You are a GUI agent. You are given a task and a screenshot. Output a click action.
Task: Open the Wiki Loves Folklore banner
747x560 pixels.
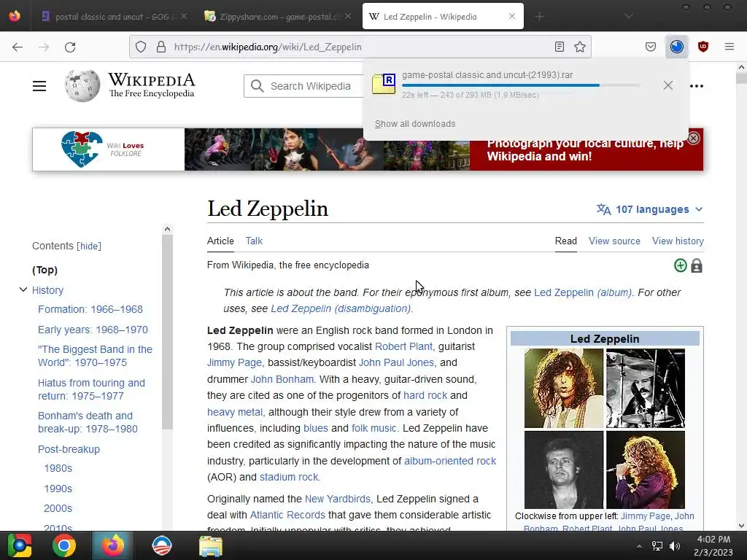(x=368, y=149)
